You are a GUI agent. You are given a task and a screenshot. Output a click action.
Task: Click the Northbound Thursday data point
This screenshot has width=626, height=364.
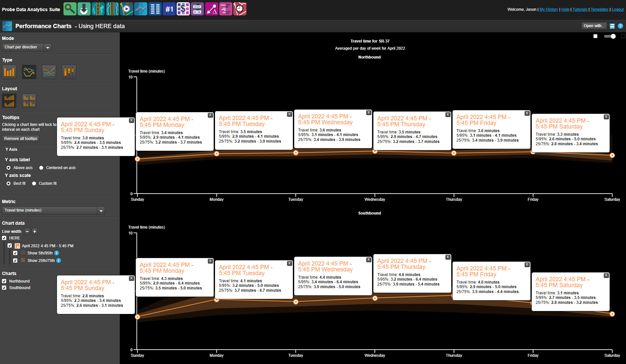tap(454, 153)
